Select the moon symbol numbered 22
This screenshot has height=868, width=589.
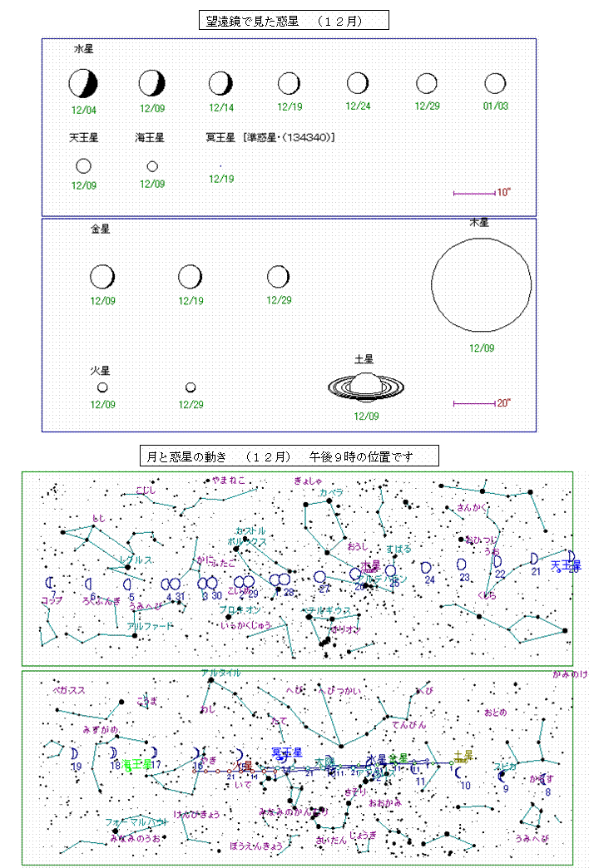(x=497, y=561)
